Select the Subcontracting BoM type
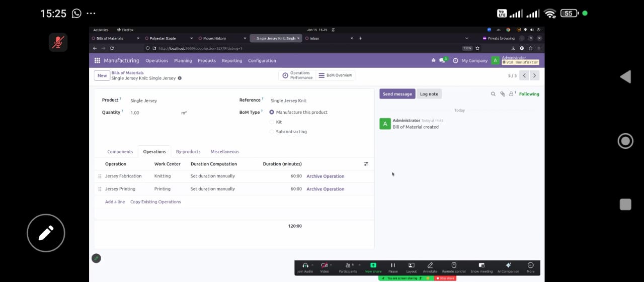The height and width of the screenshot is (282, 644). 272,132
